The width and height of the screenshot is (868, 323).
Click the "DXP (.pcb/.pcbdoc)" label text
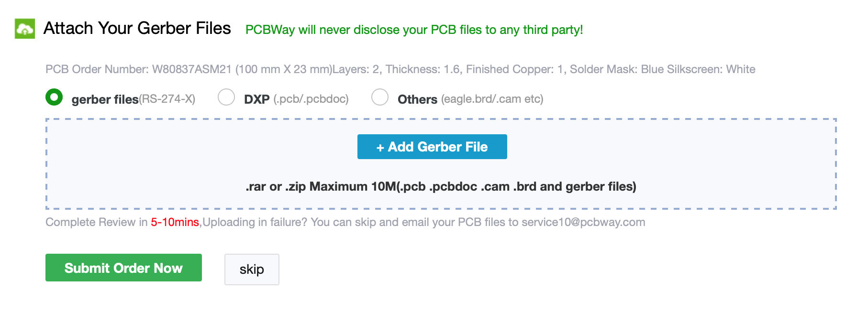coord(296,99)
